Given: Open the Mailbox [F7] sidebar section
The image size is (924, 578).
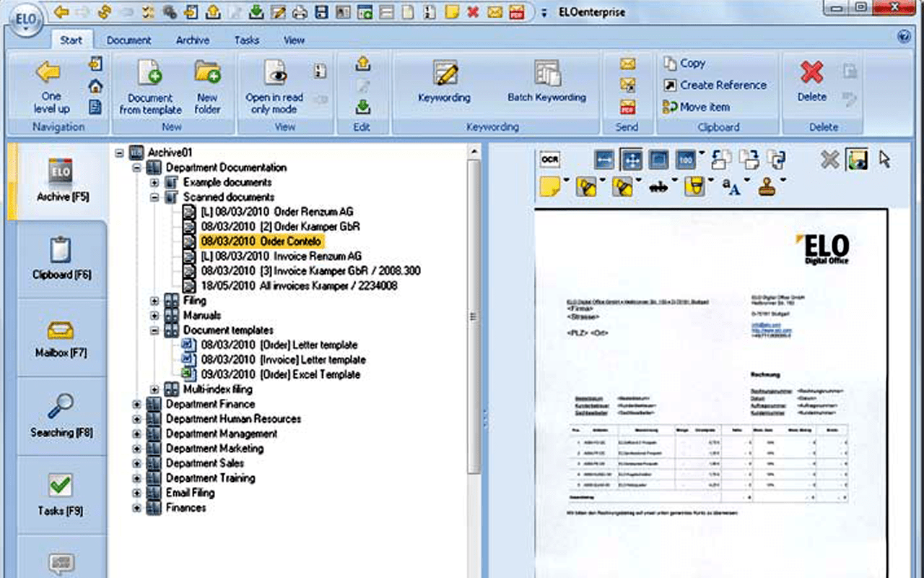Looking at the screenshot, I should point(61,338).
